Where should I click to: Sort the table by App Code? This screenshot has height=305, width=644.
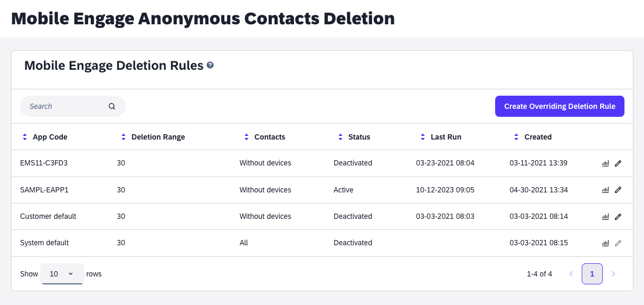point(24,136)
